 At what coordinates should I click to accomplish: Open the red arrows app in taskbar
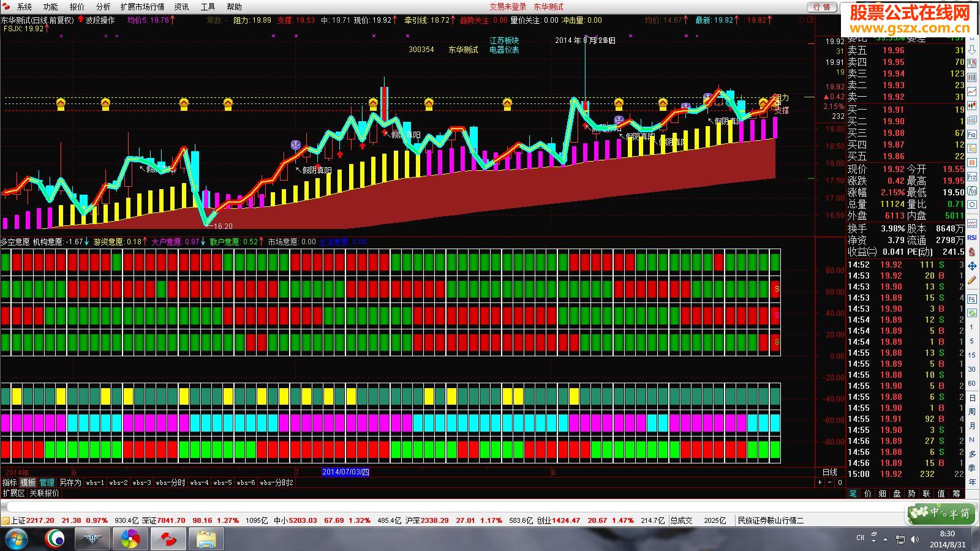pos(168,539)
